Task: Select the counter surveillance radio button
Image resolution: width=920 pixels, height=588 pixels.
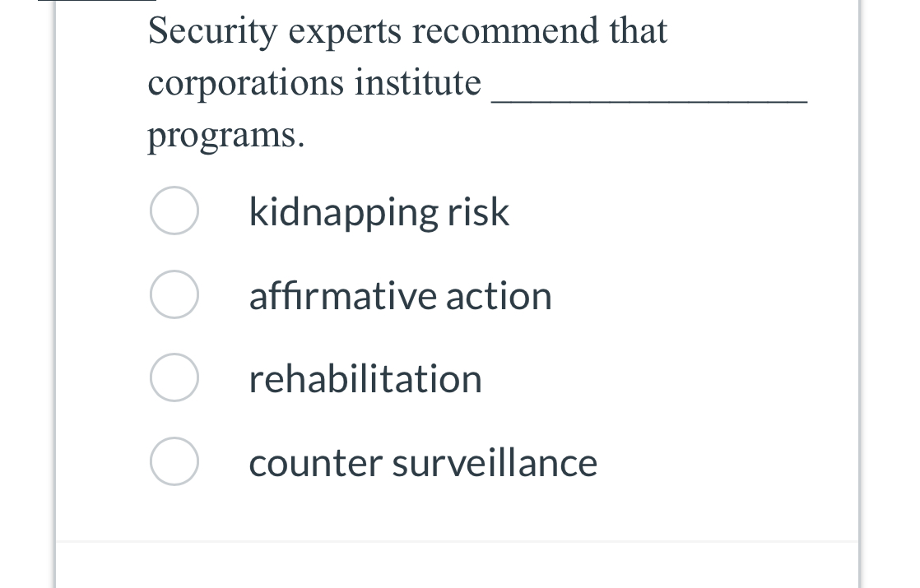Action: pyautogui.click(x=174, y=461)
